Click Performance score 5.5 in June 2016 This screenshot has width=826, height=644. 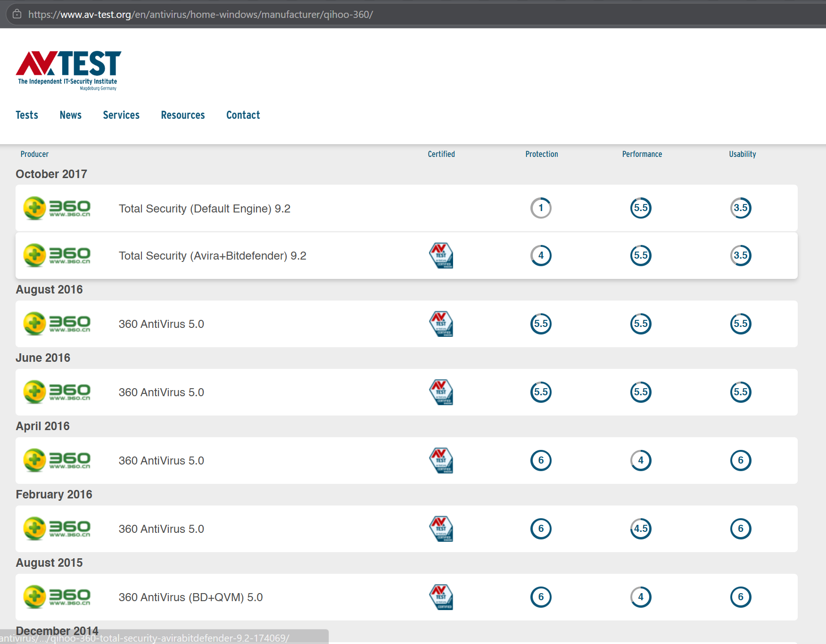[x=641, y=392]
